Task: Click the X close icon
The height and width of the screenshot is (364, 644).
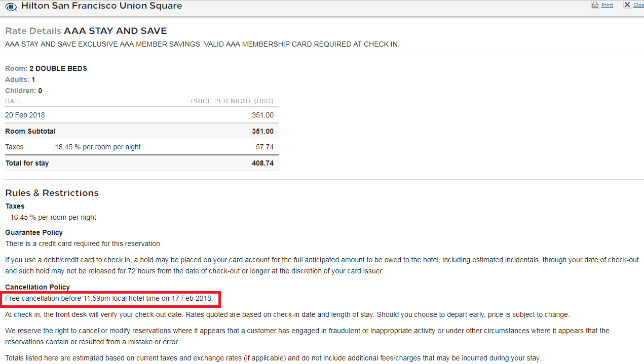Action: click(x=627, y=5)
